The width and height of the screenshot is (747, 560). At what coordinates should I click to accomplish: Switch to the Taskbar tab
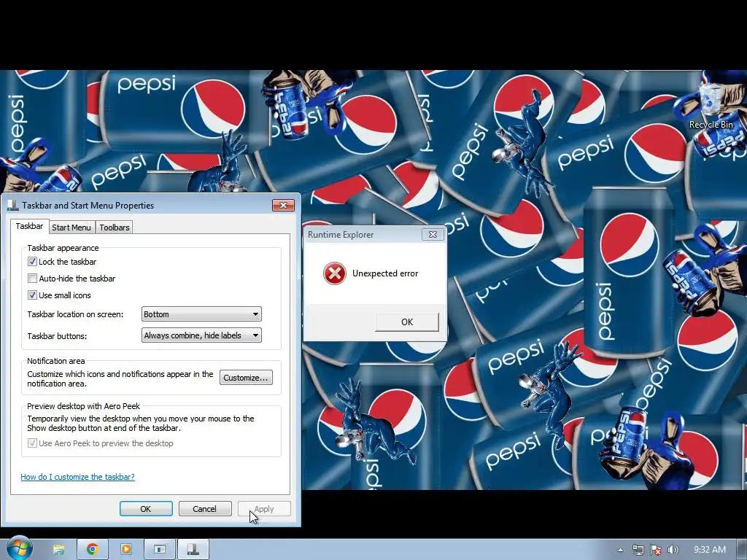point(29,226)
